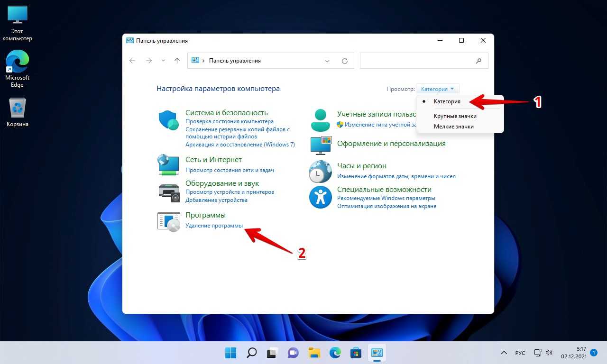This screenshot has width=607, height=364.
Task: Choose Крупные значки in the view menu
Action: point(455,116)
